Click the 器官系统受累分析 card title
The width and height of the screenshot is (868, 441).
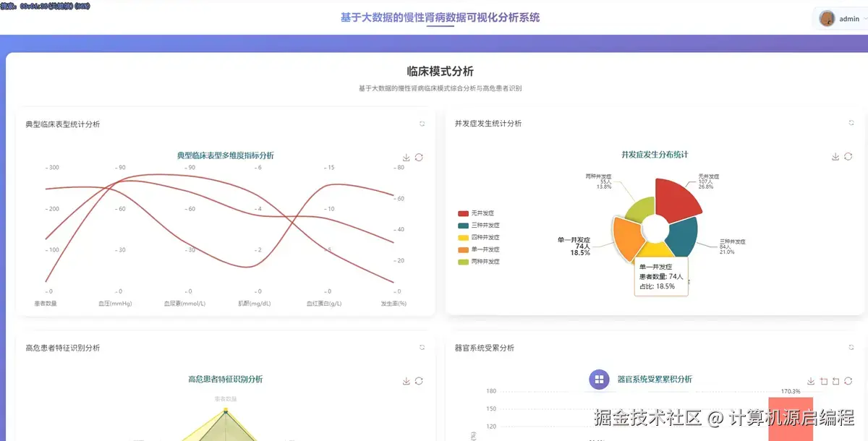[485, 348]
